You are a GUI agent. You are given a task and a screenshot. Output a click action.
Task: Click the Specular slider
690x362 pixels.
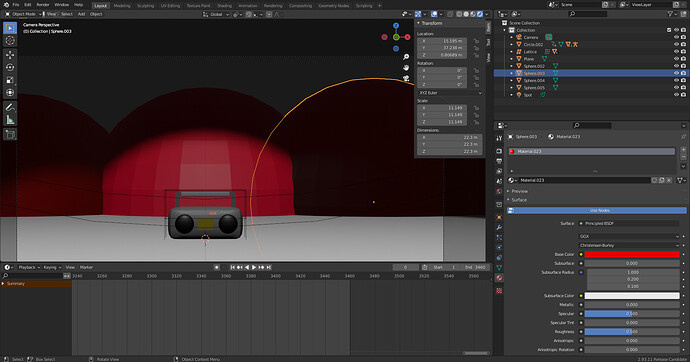[x=632, y=314]
